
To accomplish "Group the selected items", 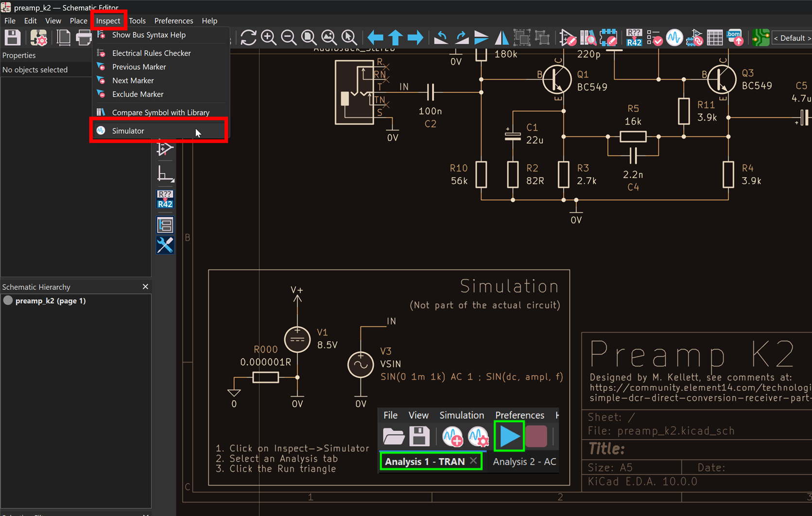I will 522,37.
